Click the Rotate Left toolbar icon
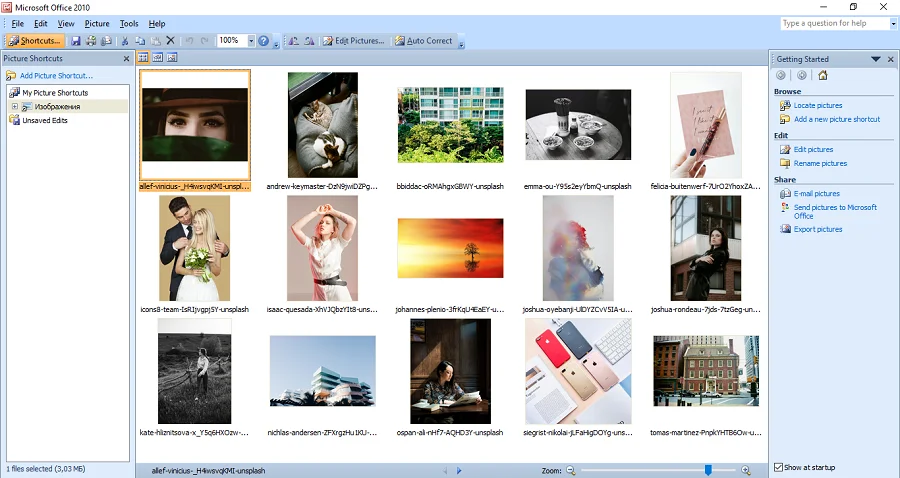Image resolution: width=900 pixels, height=478 pixels. (293, 41)
